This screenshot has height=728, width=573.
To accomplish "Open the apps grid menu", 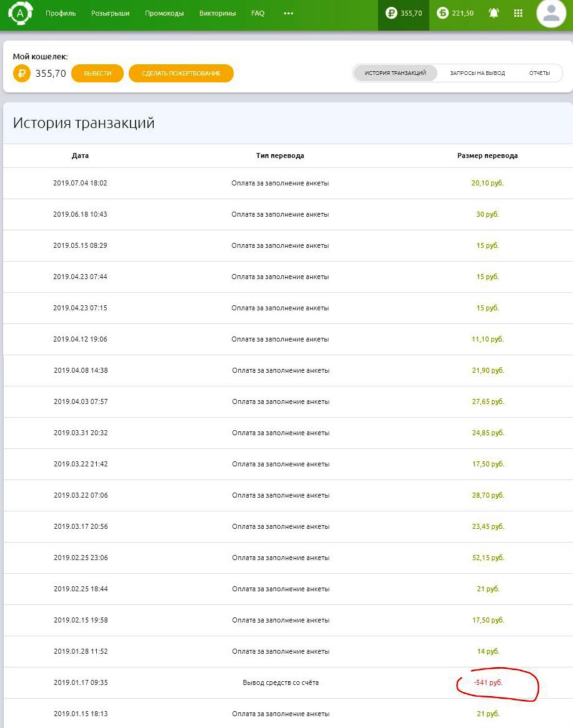I will [518, 13].
